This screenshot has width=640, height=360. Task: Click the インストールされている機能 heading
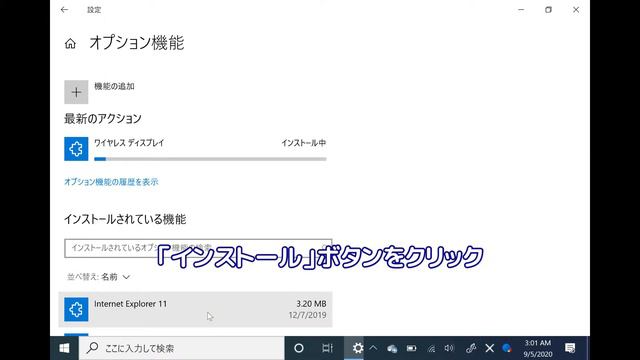pyautogui.click(x=125, y=219)
